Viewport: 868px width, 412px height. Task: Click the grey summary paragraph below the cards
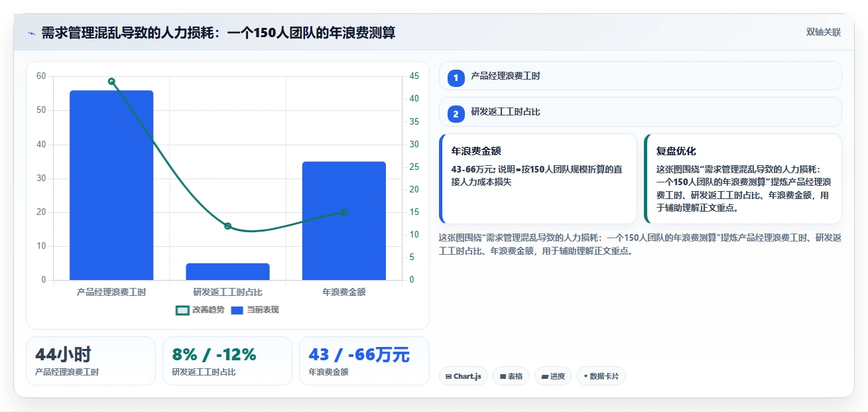641,244
